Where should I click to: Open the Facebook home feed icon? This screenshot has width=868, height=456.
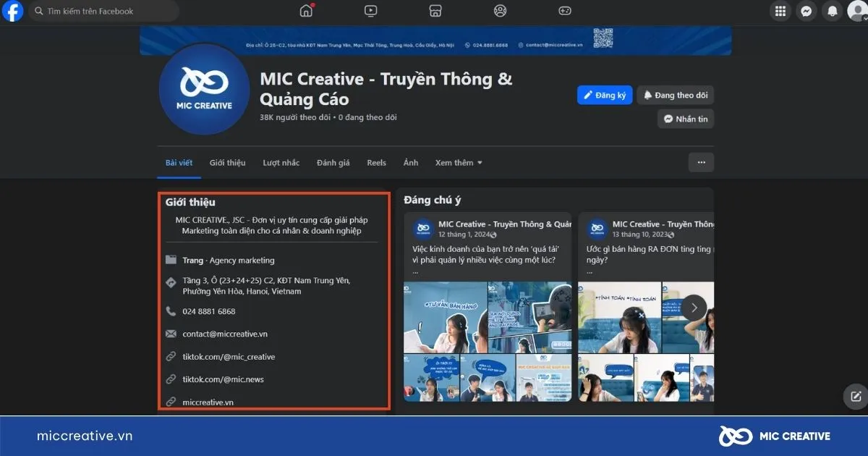click(306, 11)
